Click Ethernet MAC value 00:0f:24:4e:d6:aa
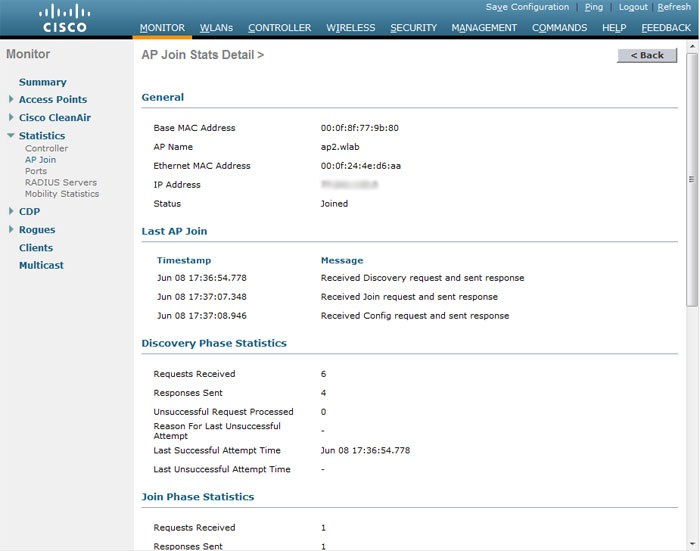Viewport: 700px width, 551px height. point(360,166)
